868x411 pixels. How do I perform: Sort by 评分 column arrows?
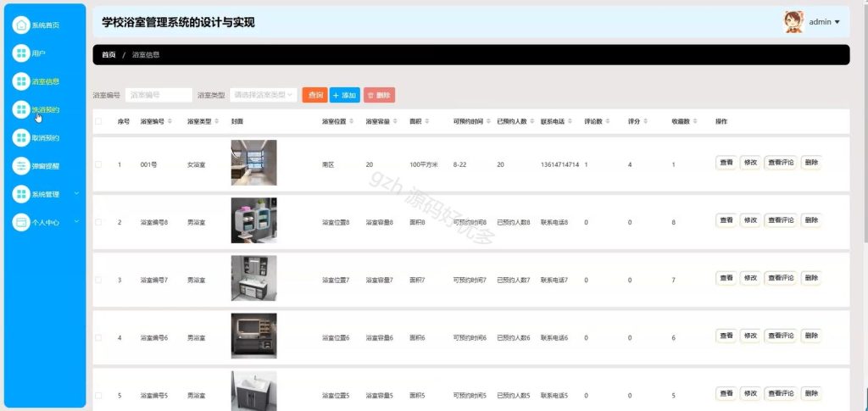[645, 121]
